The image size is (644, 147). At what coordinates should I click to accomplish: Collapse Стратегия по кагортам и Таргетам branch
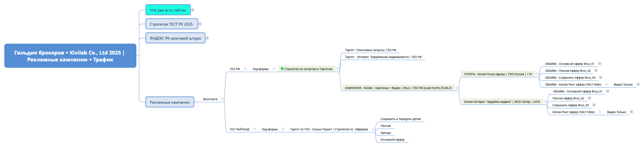338,69
